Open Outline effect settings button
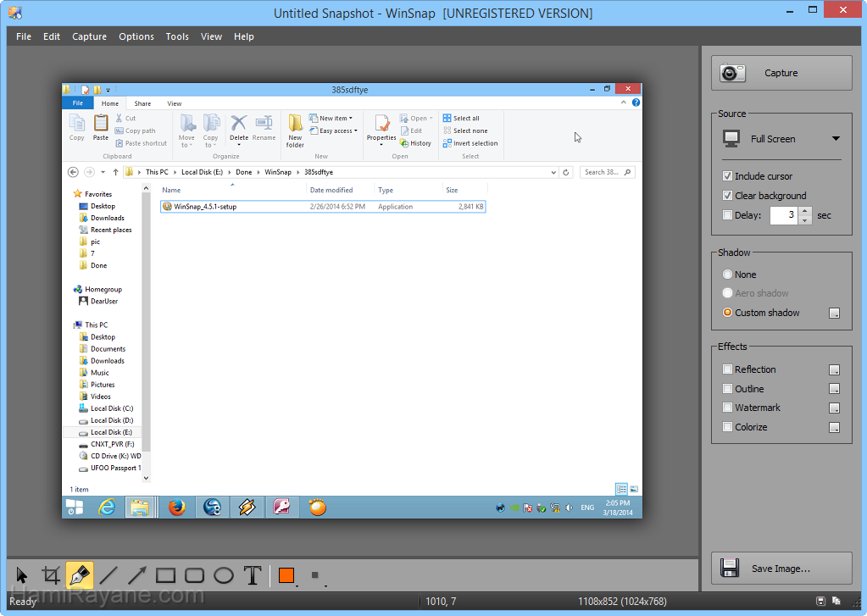 pyautogui.click(x=835, y=389)
